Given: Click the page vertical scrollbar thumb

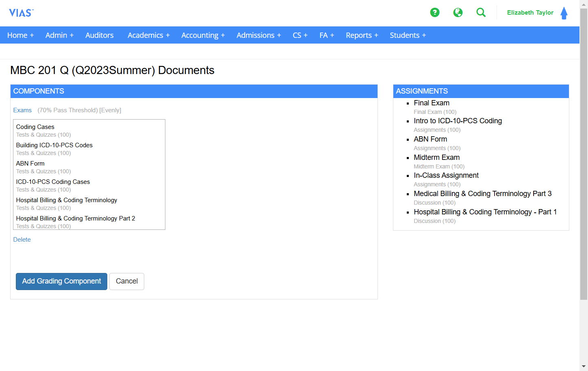Looking at the screenshot, I should [x=584, y=154].
